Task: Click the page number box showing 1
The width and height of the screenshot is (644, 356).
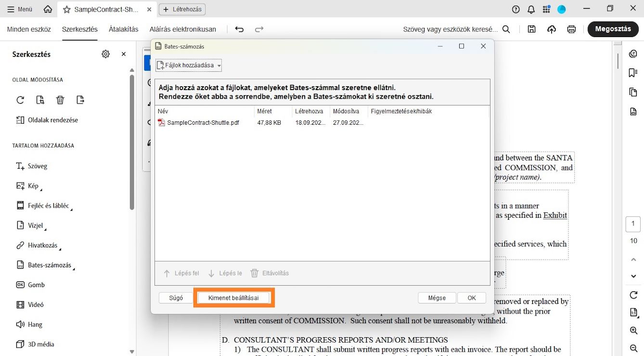Action: tap(633, 224)
